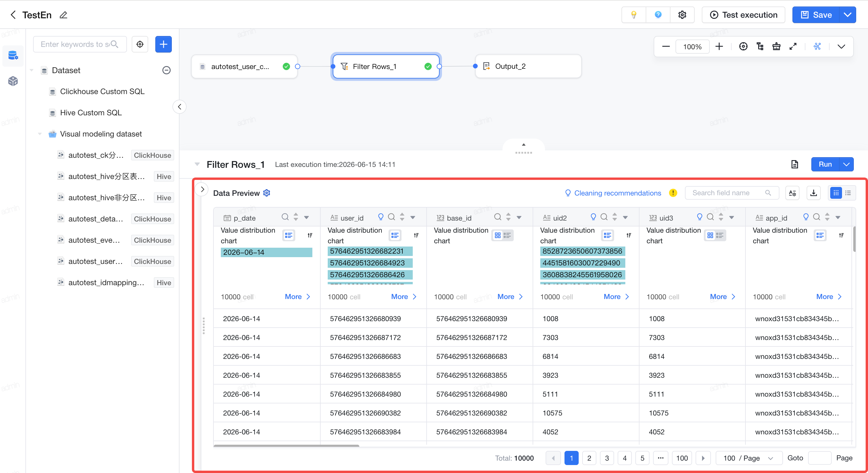868x473 pixels.
Task: Open the settings gear in top toolbar
Action: (x=682, y=15)
